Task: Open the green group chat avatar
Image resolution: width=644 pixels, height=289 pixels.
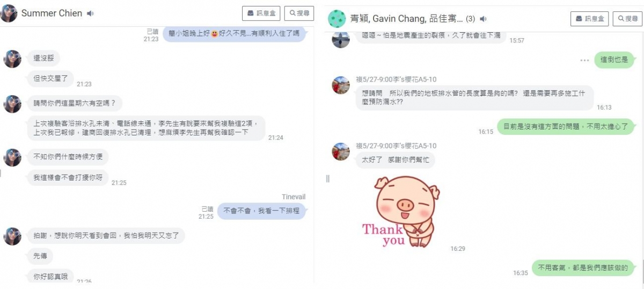Action: coord(336,19)
